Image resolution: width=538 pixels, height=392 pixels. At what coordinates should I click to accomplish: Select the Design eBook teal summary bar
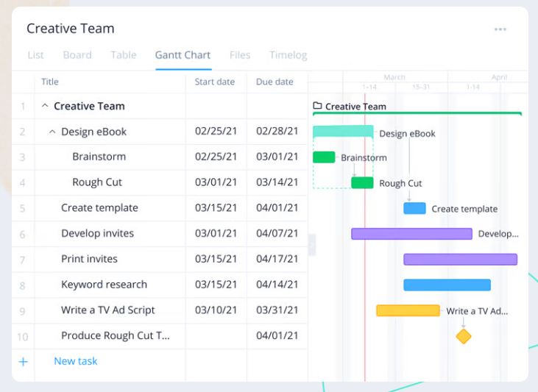click(343, 132)
